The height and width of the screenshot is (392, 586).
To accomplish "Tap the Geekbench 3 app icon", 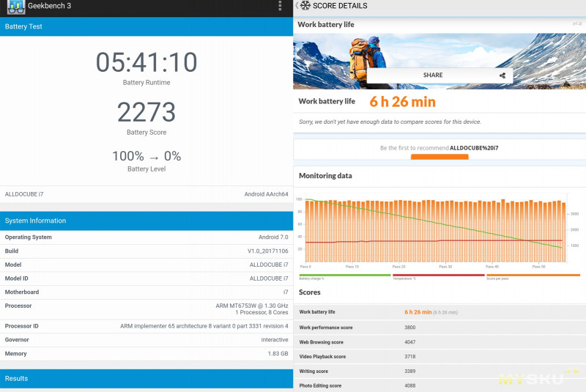I will click(x=15, y=7).
